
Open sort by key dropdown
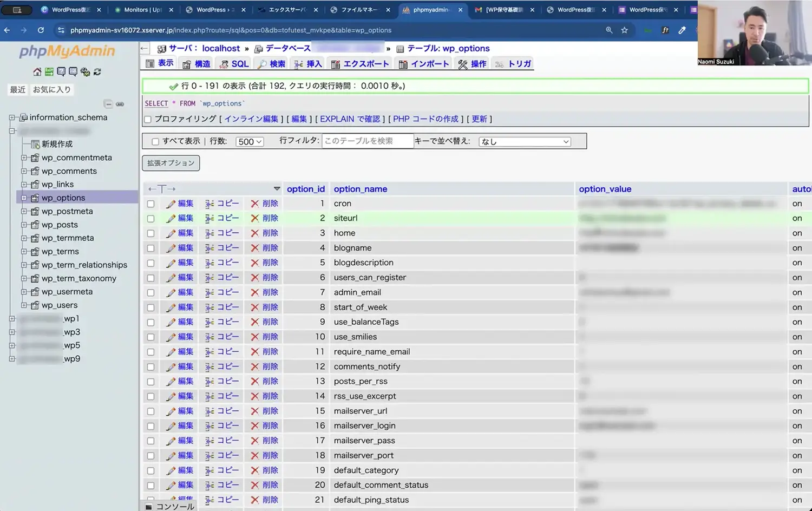(x=525, y=142)
